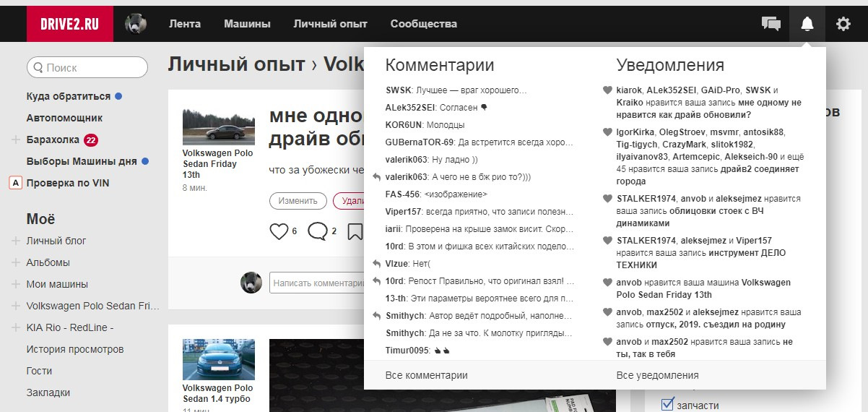Open Viper157 comment всегда приятно
This screenshot has height=412, width=868.
click(x=480, y=211)
